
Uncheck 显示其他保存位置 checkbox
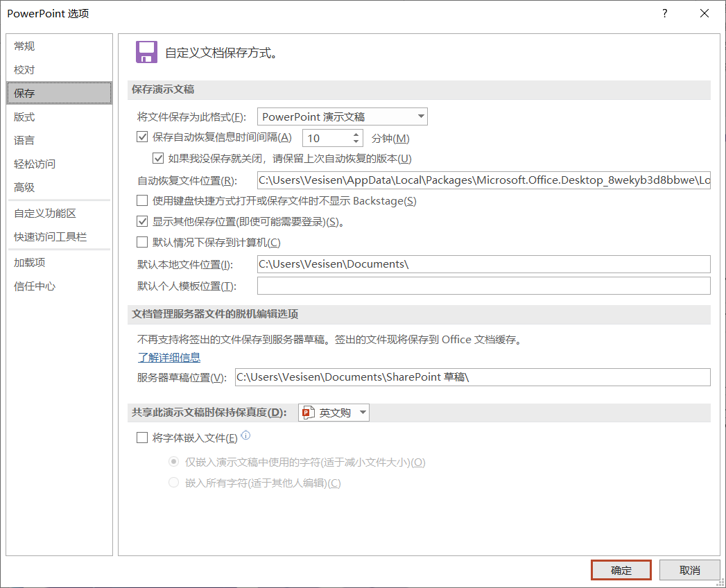(x=142, y=221)
